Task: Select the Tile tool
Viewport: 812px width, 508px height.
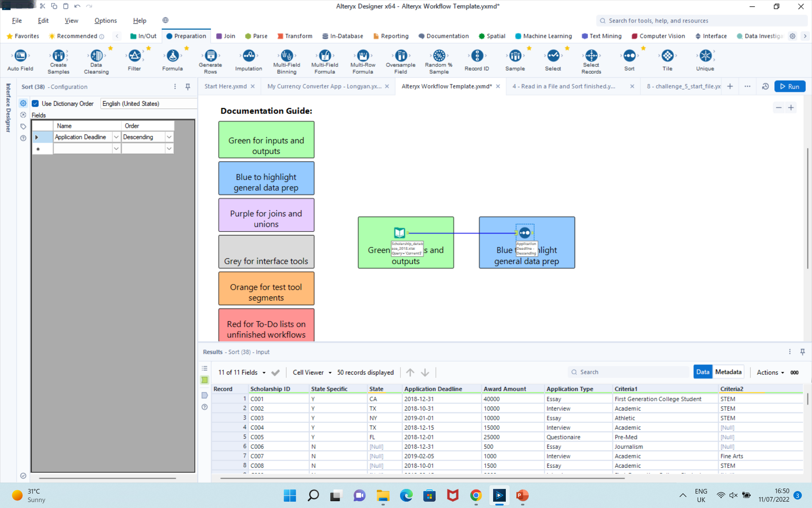Action: point(667,61)
